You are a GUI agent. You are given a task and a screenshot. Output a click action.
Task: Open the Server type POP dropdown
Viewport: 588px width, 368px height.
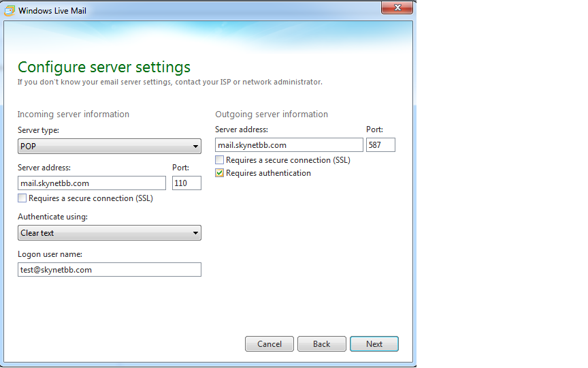coord(109,147)
